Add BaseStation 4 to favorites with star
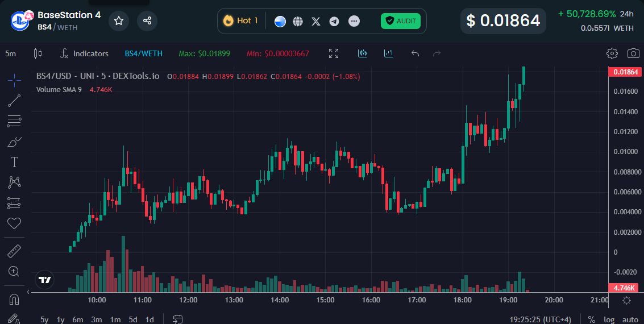 click(119, 20)
